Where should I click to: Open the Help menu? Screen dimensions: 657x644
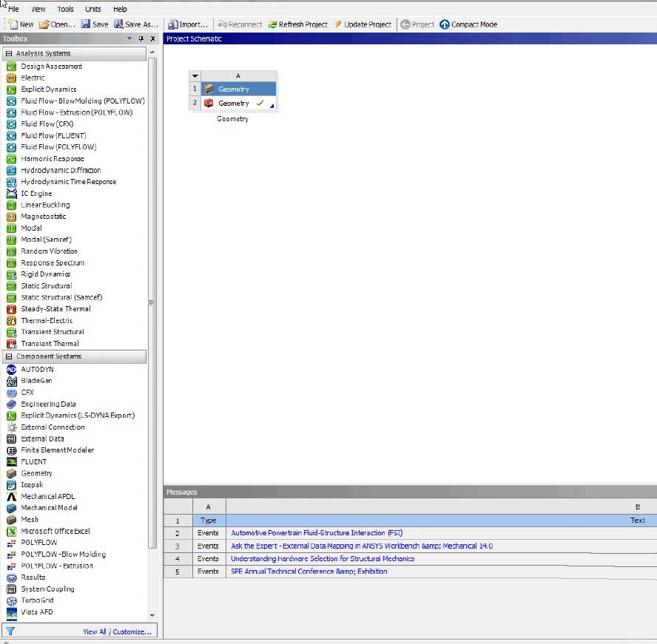[120, 9]
